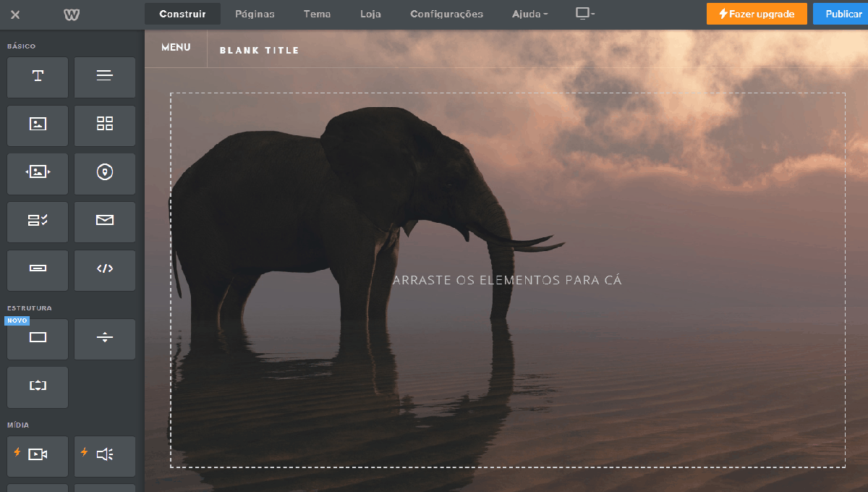
Task: Select the Slideshow element icon
Action: 38,173
